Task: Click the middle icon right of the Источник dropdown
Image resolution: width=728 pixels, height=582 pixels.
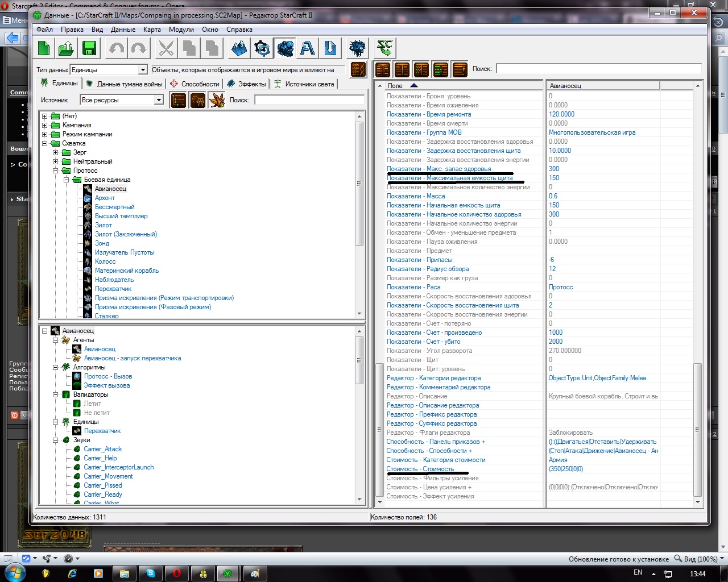Action: [x=198, y=101]
